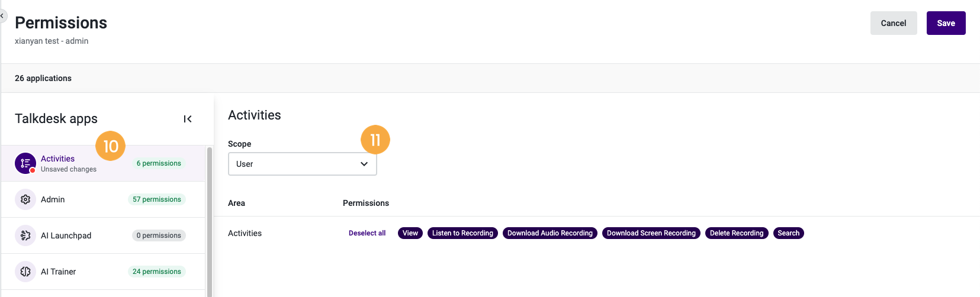Toggle the Listen to Recording permission
The width and height of the screenshot is (980, 297).
462,233
